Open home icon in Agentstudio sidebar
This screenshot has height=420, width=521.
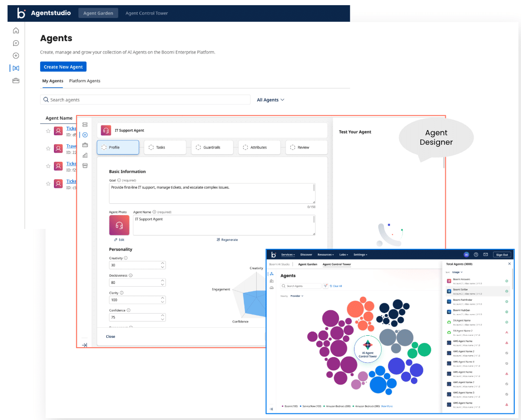tap(16, 31)
